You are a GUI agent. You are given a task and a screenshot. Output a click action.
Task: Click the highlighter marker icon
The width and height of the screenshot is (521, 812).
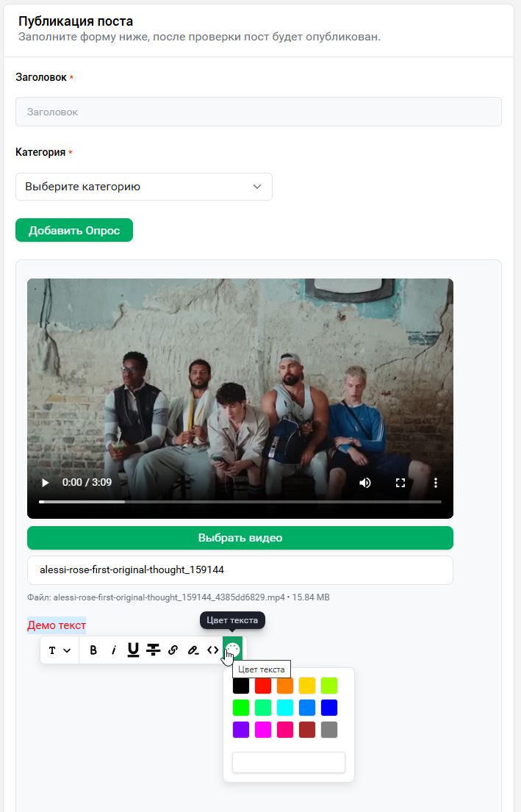pos(193,650)
